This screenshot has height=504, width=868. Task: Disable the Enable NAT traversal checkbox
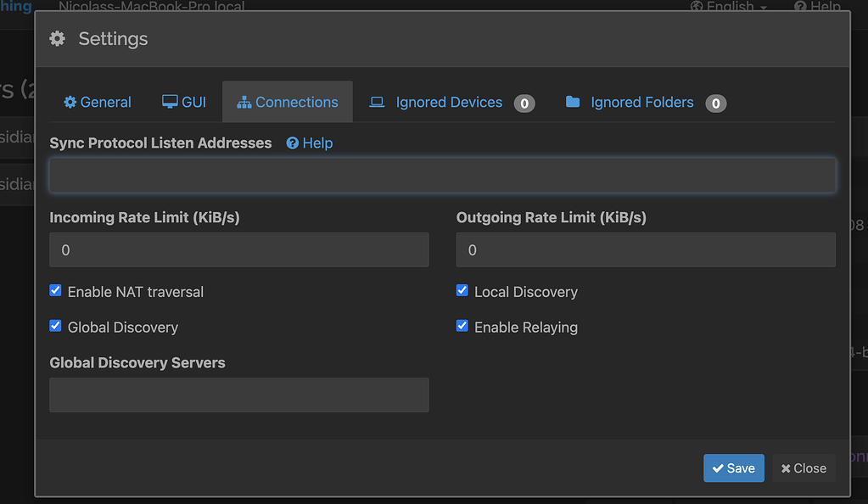[x=55, y=290]
